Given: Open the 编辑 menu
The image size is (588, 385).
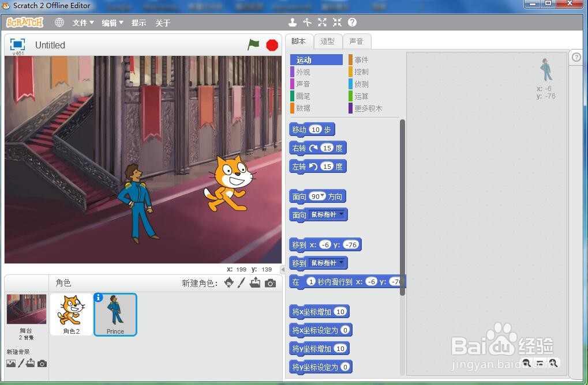Looking at the screenshot, I should pos(113,23).
